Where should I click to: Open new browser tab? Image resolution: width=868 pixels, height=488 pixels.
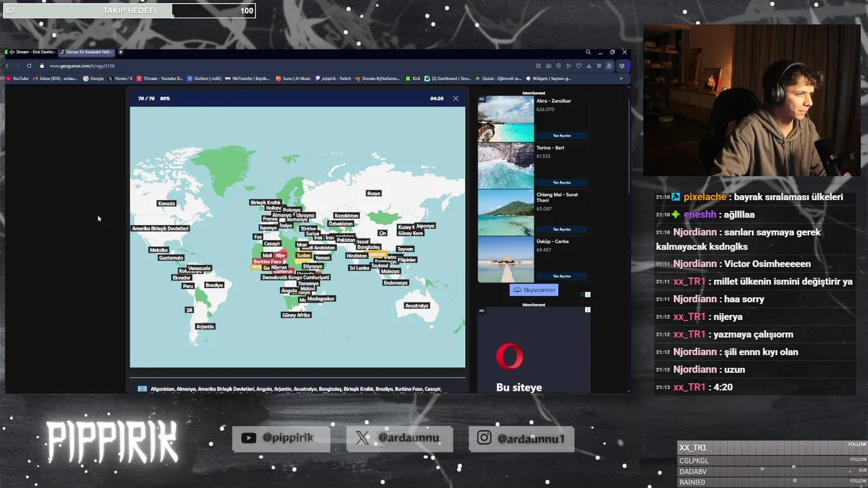click(x=121, y=52)
